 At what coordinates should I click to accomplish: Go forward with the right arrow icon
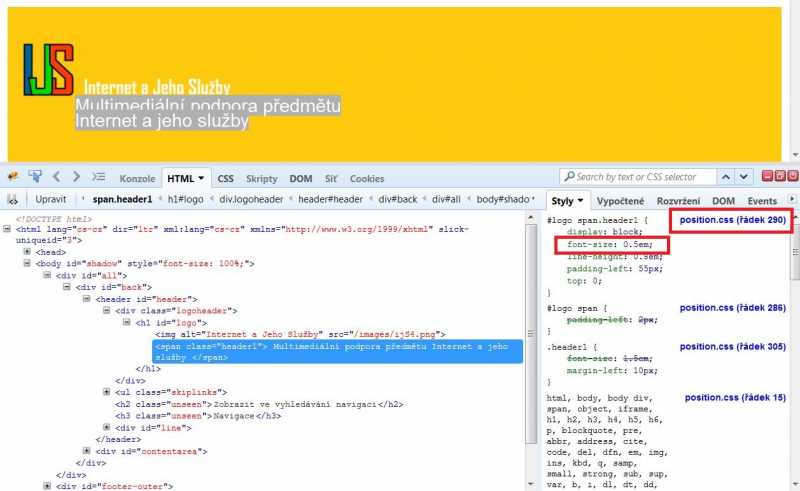[76, 177]
